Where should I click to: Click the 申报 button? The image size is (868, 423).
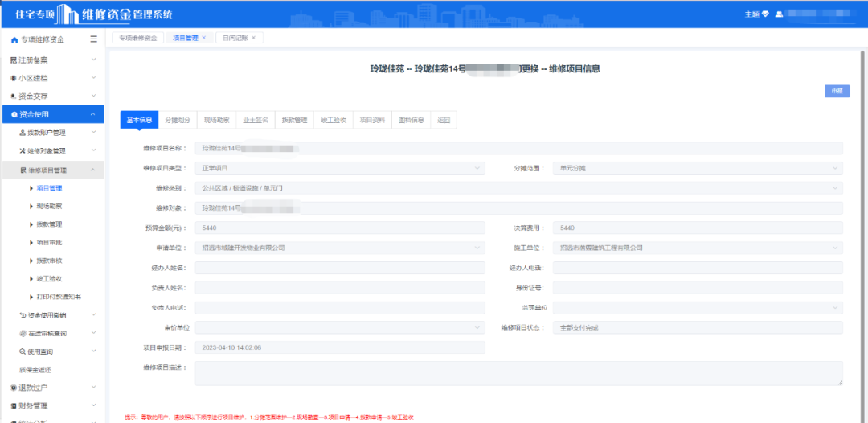click(837, 92)
